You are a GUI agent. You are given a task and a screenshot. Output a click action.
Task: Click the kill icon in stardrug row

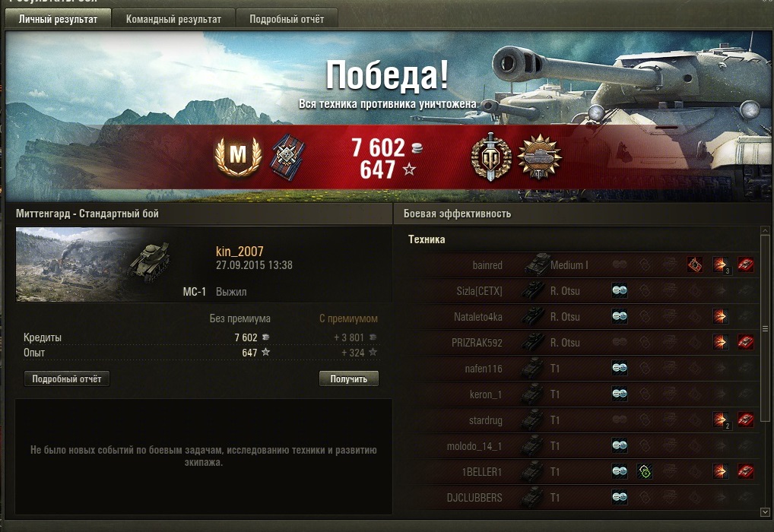tap(745, 420)
